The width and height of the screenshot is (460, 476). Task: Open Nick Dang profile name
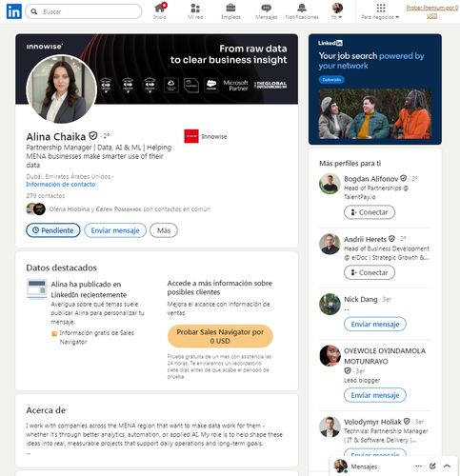pos(361,299)
